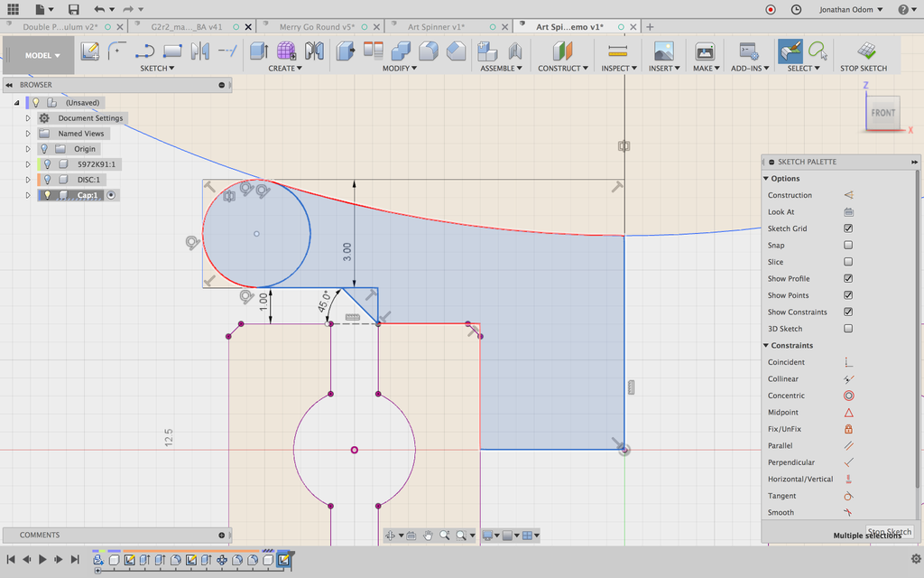Uncheck the Sketch Grid checkbox
924x578 pixels.
pyautogui.click(x=848, y=228)
